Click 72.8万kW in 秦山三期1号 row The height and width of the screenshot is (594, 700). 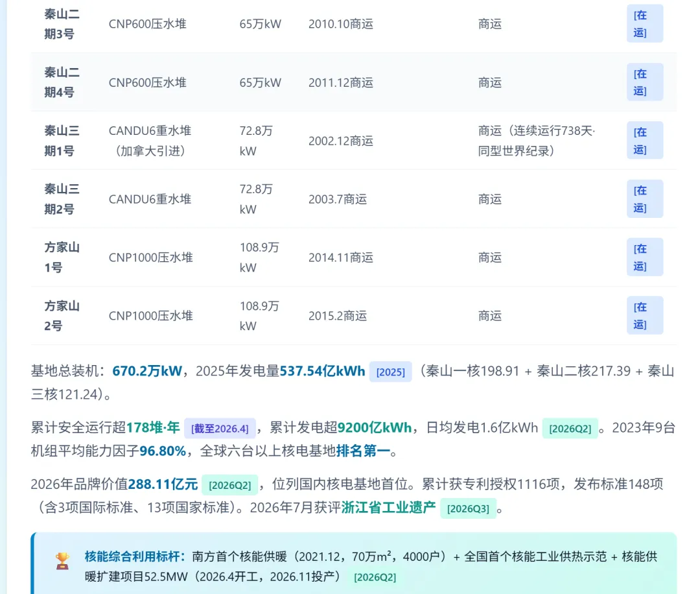tap(256, 141)
